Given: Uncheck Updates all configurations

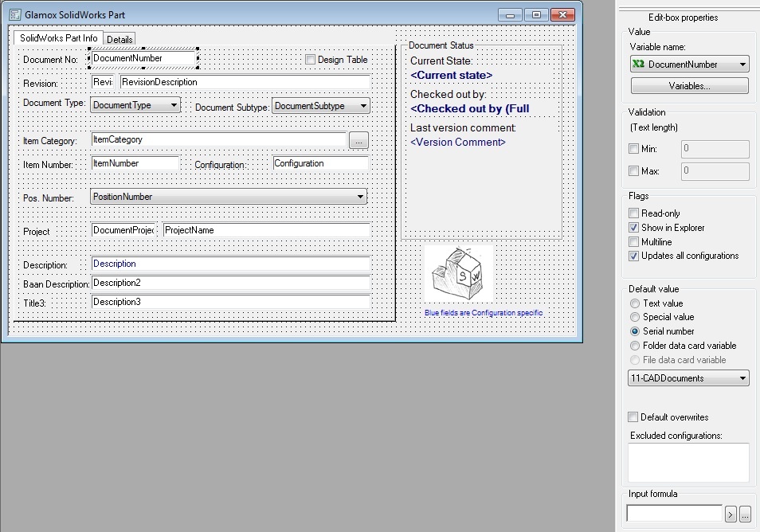Looking at the screenshot, I should point(633,256).
